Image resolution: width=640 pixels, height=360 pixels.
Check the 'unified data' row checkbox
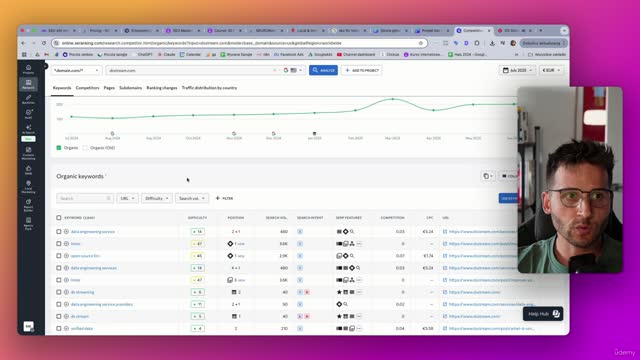tap(59, 328)
